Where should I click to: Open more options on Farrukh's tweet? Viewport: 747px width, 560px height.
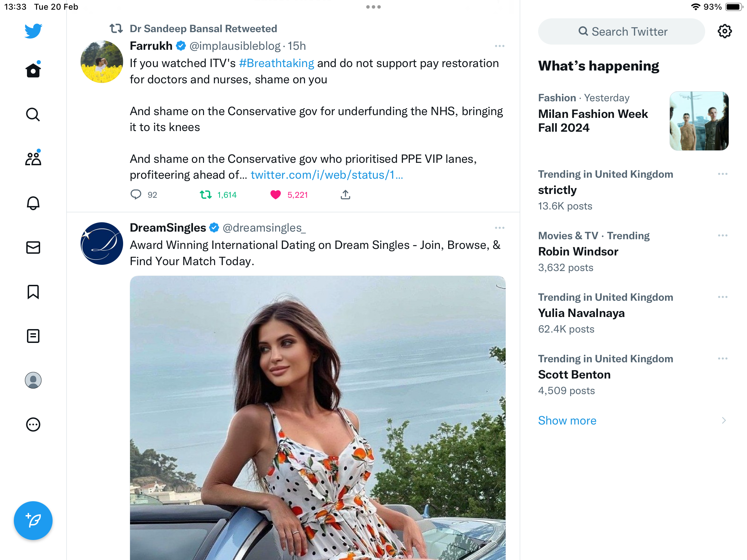point(500,46)
